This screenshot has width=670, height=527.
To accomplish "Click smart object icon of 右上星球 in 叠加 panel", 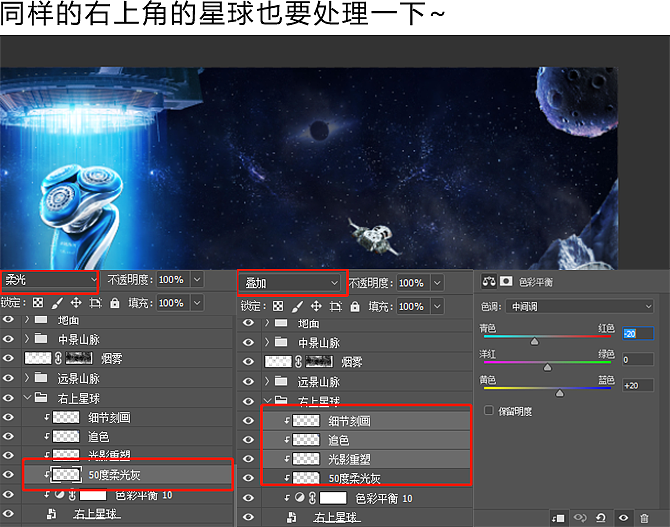I will point(291,518).
